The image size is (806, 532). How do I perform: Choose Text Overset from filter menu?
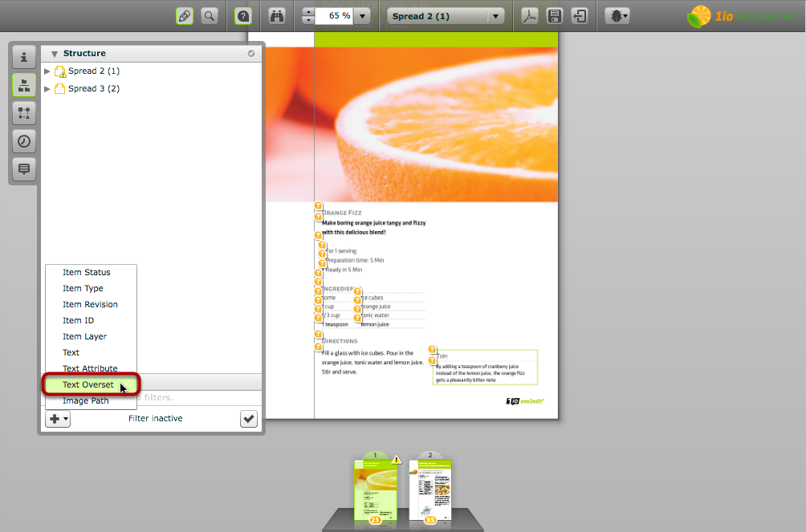tap(88, 385)
